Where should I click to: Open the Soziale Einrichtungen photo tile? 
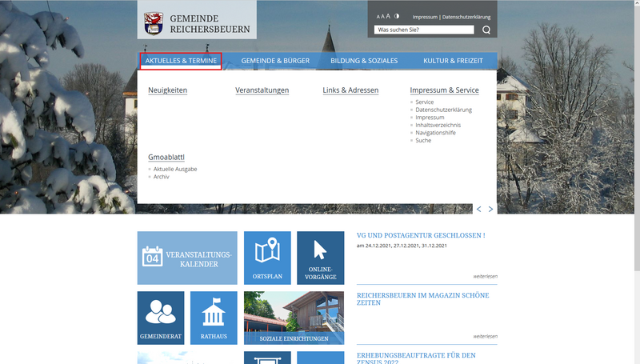tap(294, 318)
